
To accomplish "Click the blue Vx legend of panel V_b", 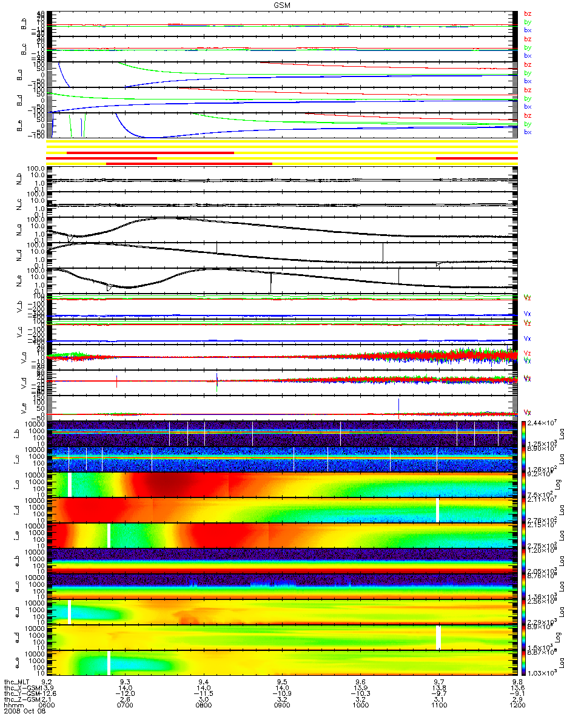I will pyautogui.click(x=528, y=314).
